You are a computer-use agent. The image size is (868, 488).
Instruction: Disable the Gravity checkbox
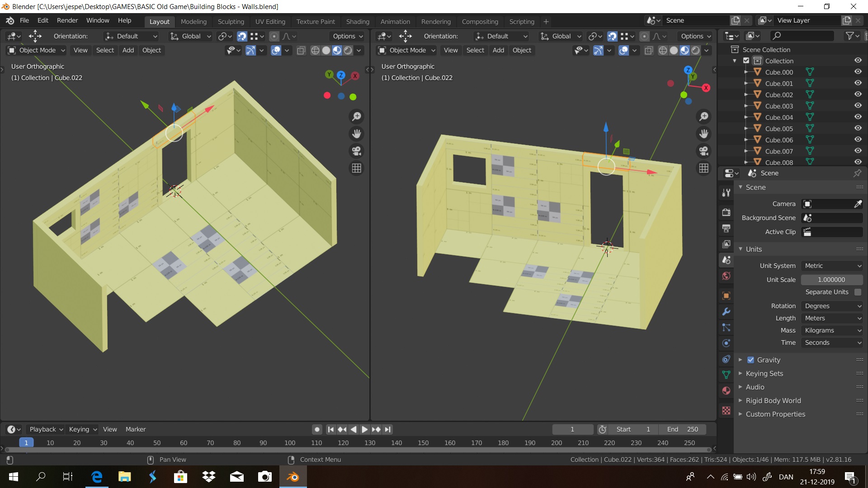750,360
